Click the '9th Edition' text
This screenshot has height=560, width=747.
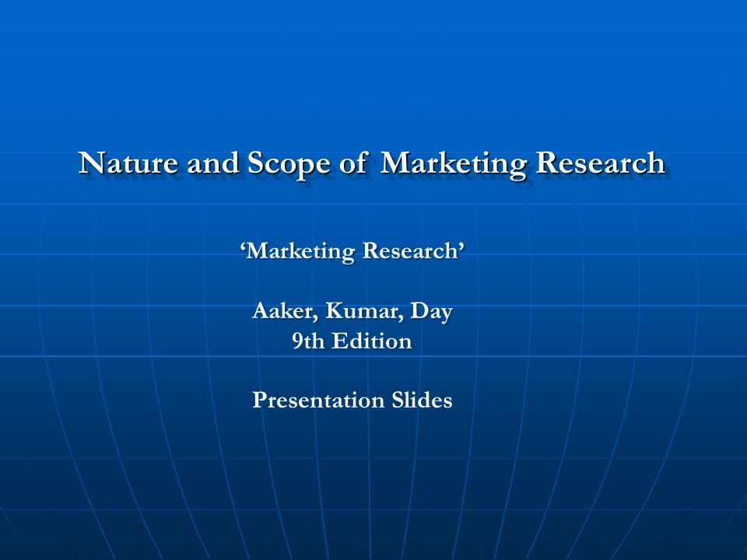click(x=352, y=341)
